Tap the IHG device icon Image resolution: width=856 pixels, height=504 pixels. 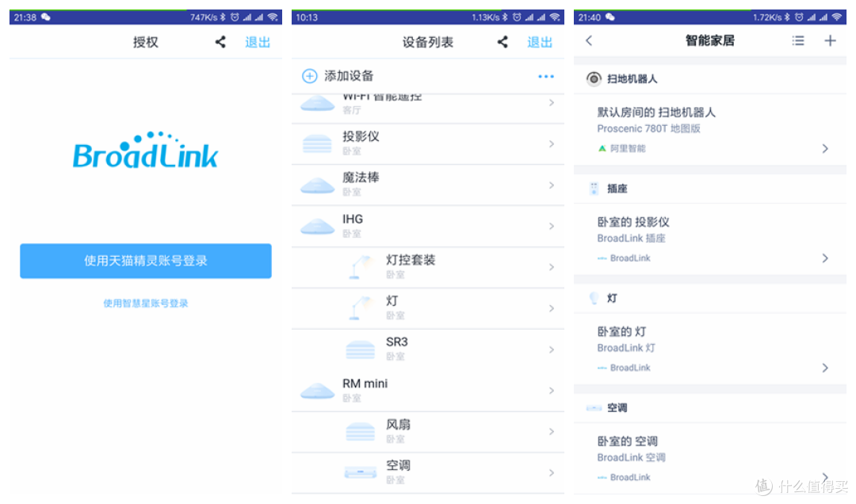[x=317, y=227]
